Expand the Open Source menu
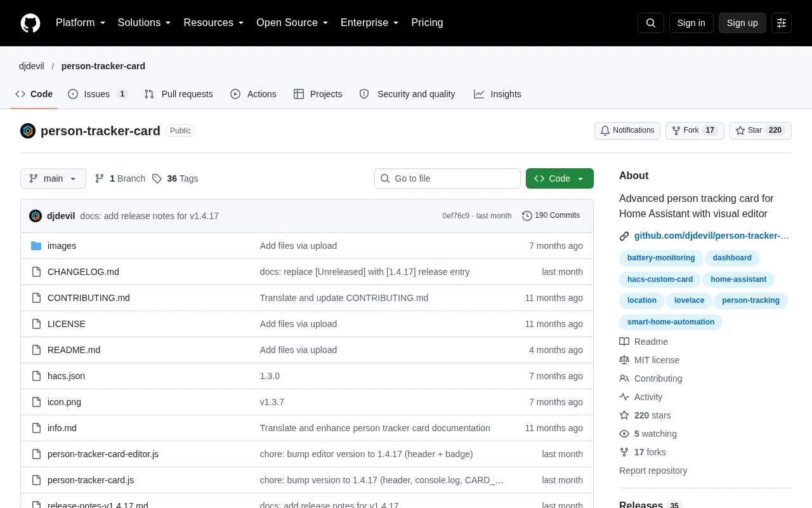The height and width of the screenshot is (508, 812). coord(292,23)
